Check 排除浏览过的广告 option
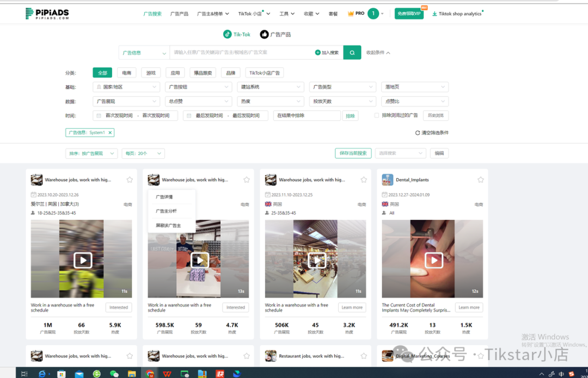 (375, 115)
